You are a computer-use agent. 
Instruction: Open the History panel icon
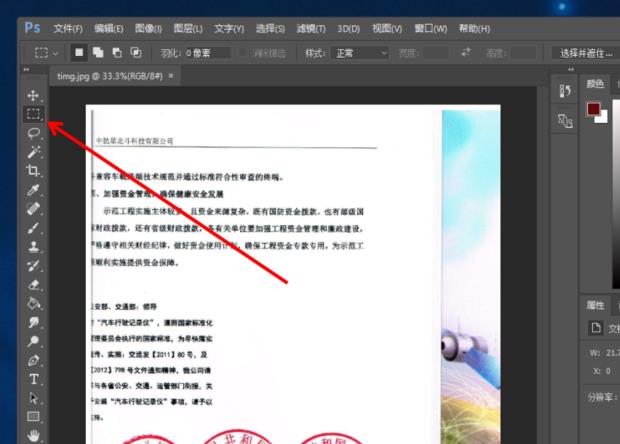click(564, 91)
